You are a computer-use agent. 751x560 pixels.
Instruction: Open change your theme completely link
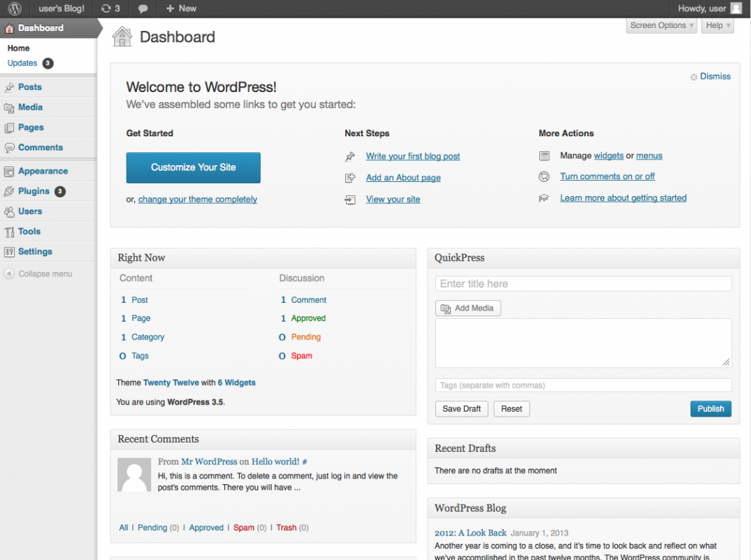pos(198,199)
